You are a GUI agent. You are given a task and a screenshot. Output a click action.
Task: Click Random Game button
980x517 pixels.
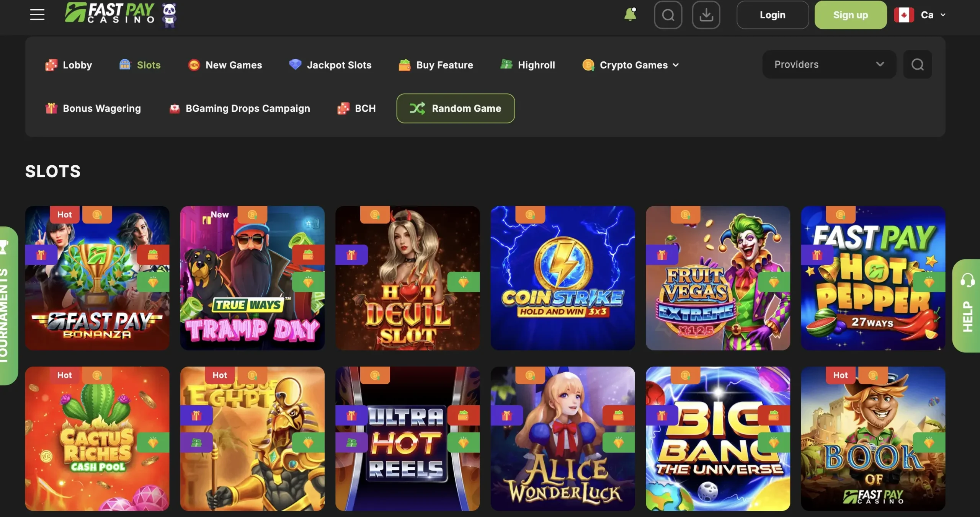click(456, 108)
